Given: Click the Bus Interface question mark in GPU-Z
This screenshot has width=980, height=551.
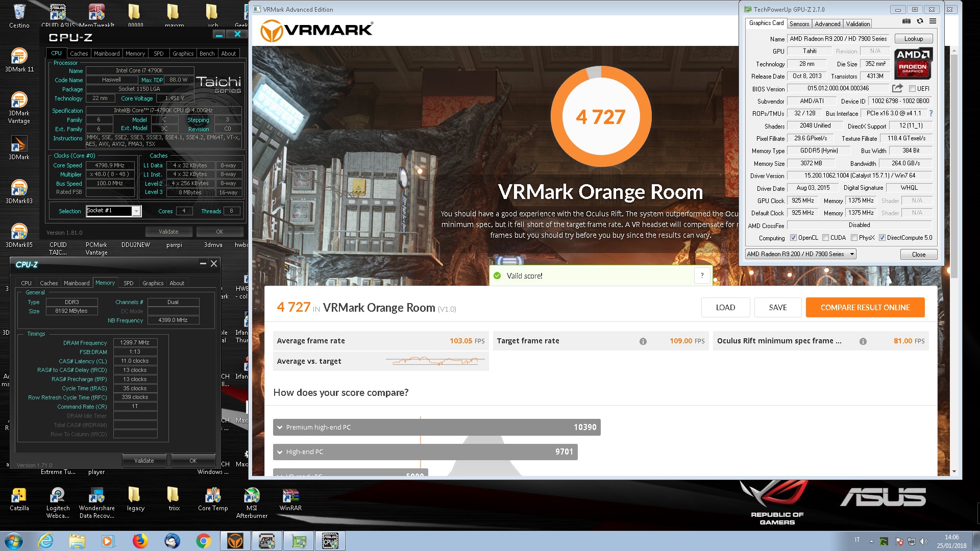Looking at the screenshot, I should click(930, 113).
